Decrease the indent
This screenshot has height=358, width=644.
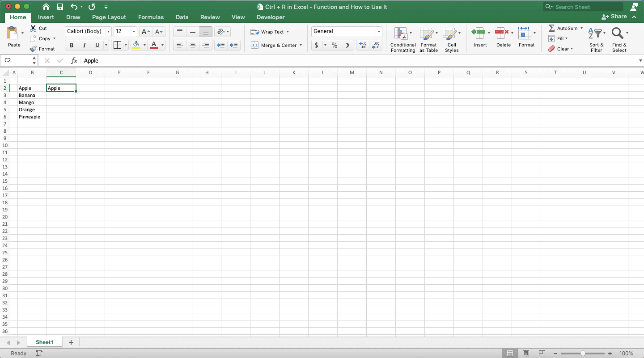click(220, 45)
